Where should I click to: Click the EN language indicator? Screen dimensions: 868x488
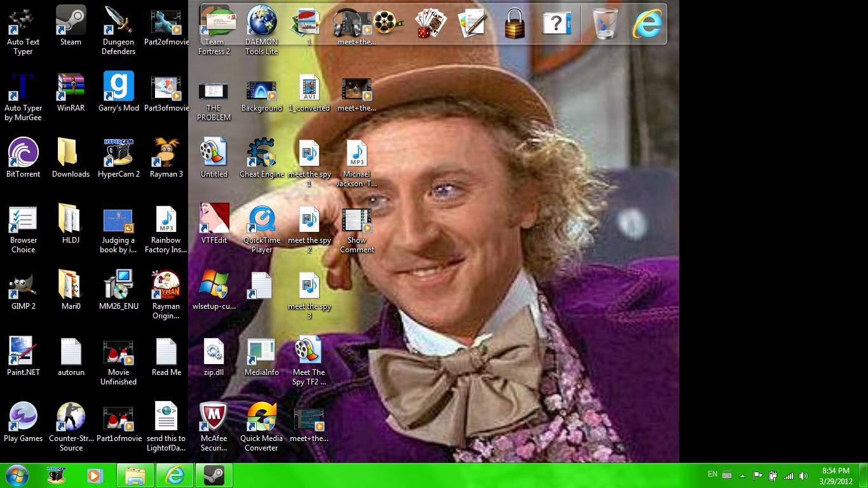pos(712,474)
